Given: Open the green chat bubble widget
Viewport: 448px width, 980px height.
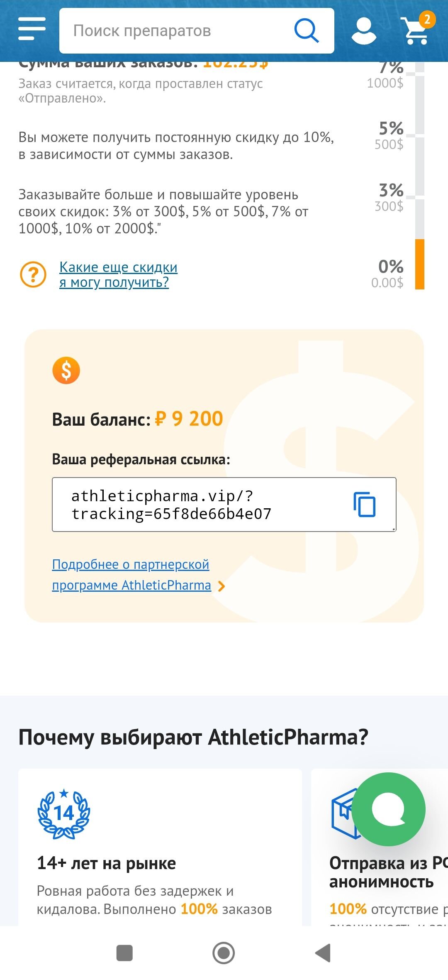Looking at the screenshot, I should [x=389, y=809].
